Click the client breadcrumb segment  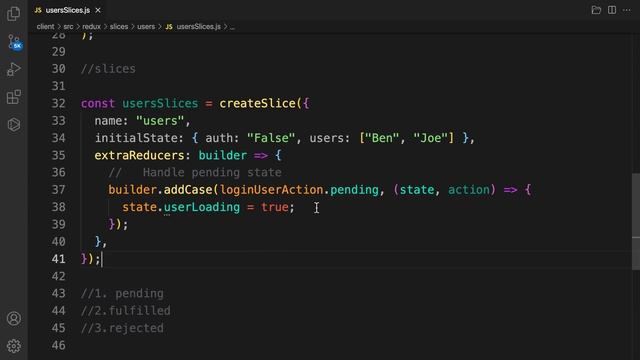click(45, 27)
